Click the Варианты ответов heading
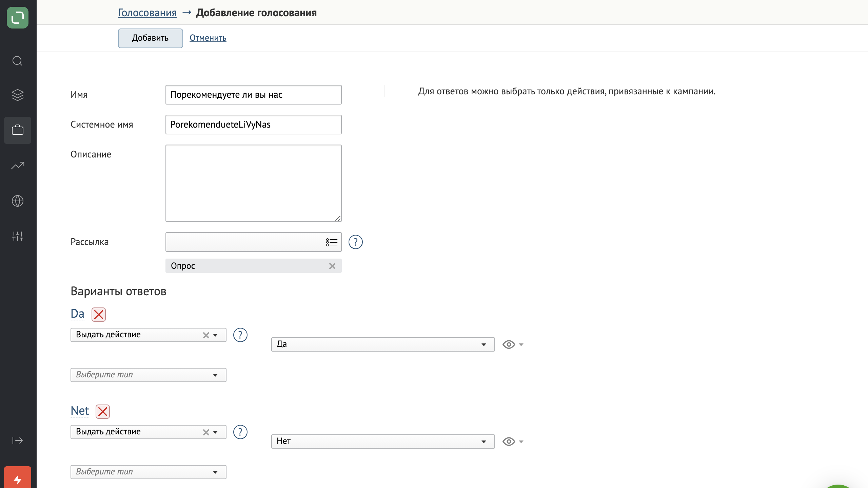The height and width of the screenshot is (488, 868). [x=118, y=291]
